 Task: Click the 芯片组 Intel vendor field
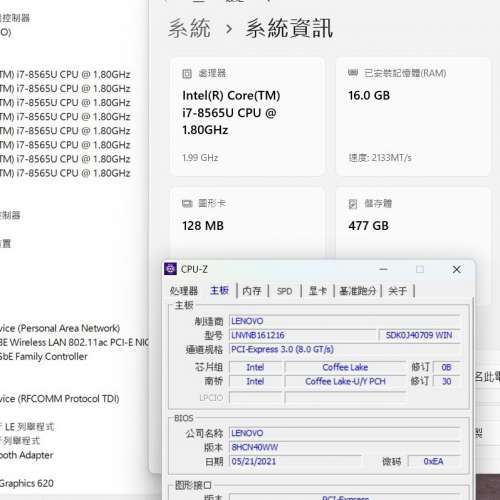(x=255, y=367)
